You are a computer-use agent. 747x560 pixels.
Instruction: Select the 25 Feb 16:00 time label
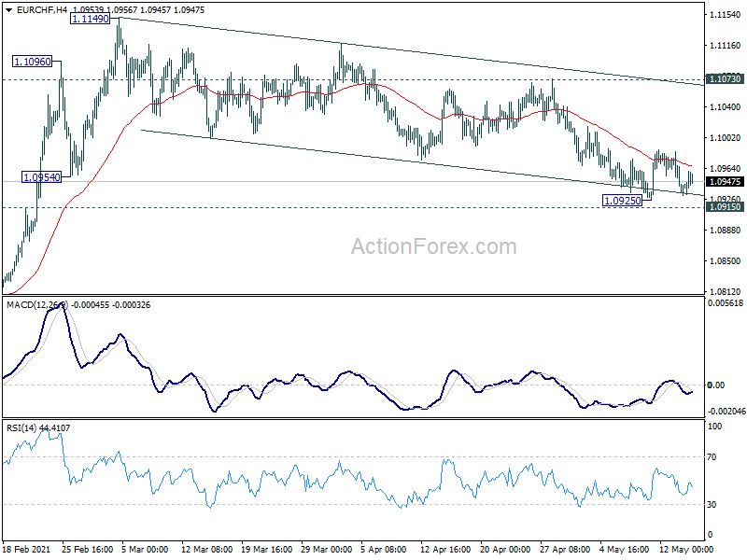point(87,550)
